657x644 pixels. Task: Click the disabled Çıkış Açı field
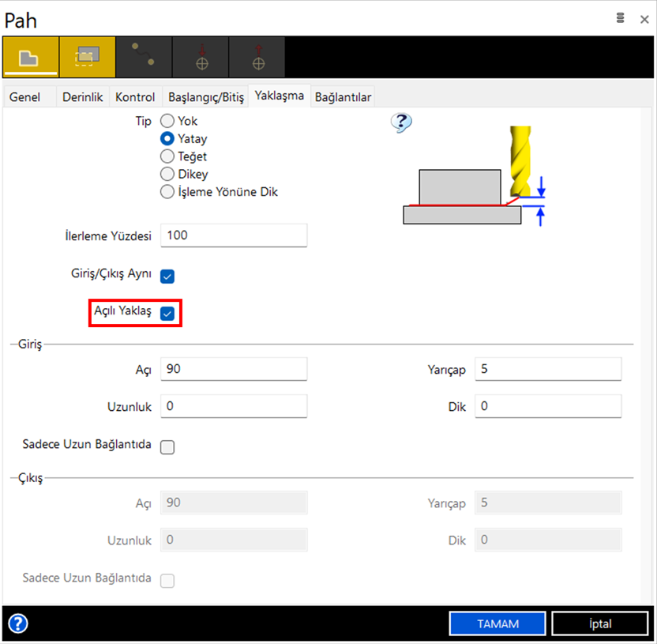(x=234, y=503)
